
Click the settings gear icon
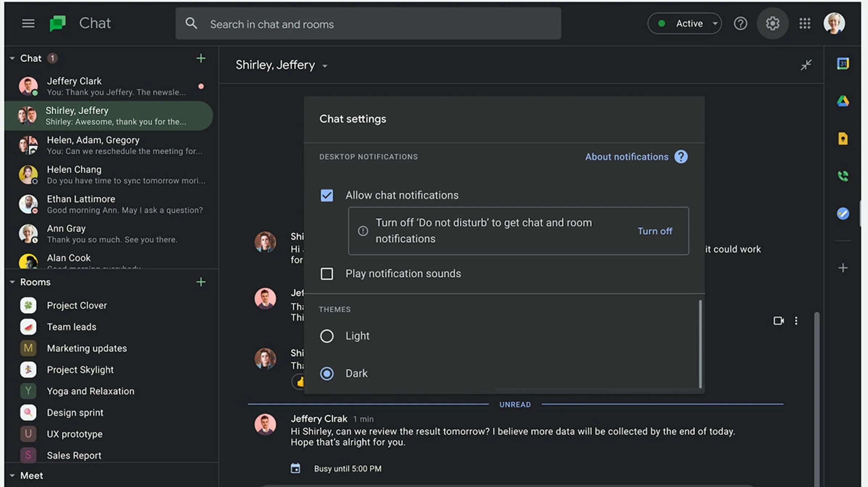click(x=772, y=24)
